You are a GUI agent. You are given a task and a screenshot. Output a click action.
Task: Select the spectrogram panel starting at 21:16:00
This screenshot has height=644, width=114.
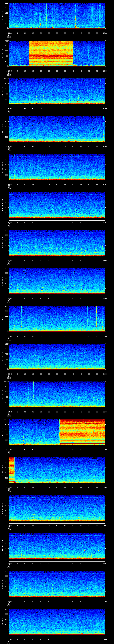pyautogui.click(x=57, y=91)
